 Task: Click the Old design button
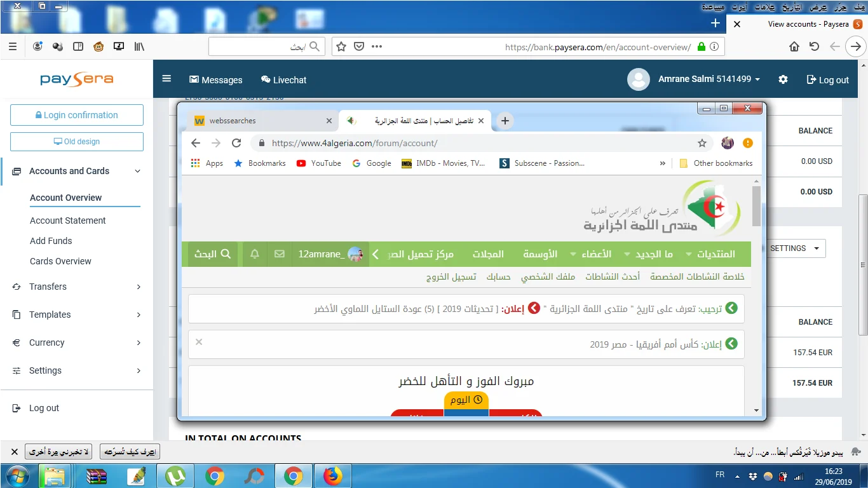point(77,142)
